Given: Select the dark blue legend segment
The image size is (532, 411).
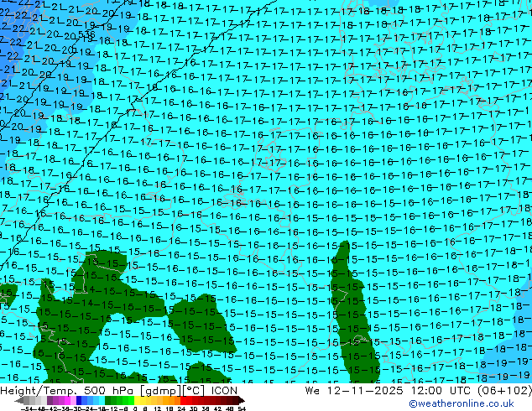Looking at the screenshot, I should click(x=79, y=400).
